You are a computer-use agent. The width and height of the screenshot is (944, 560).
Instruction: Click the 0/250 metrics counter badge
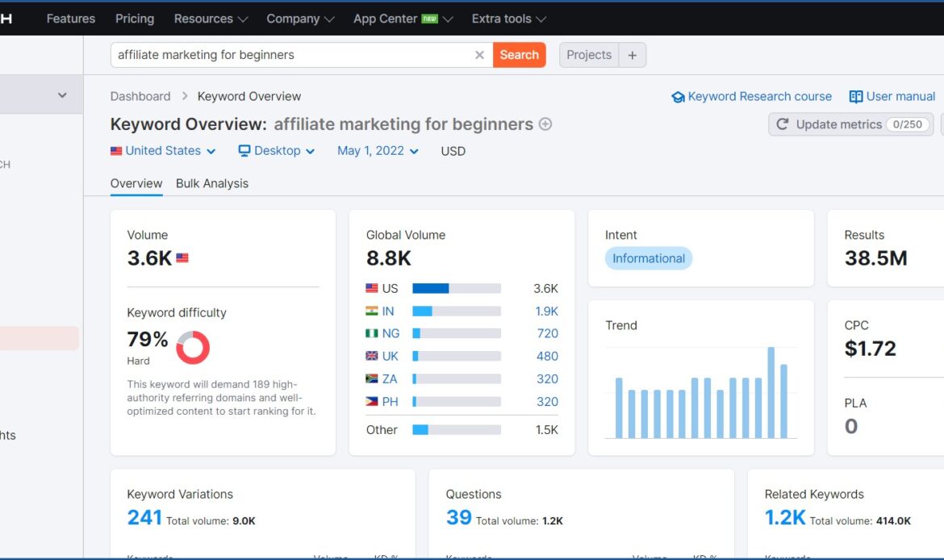907,124
